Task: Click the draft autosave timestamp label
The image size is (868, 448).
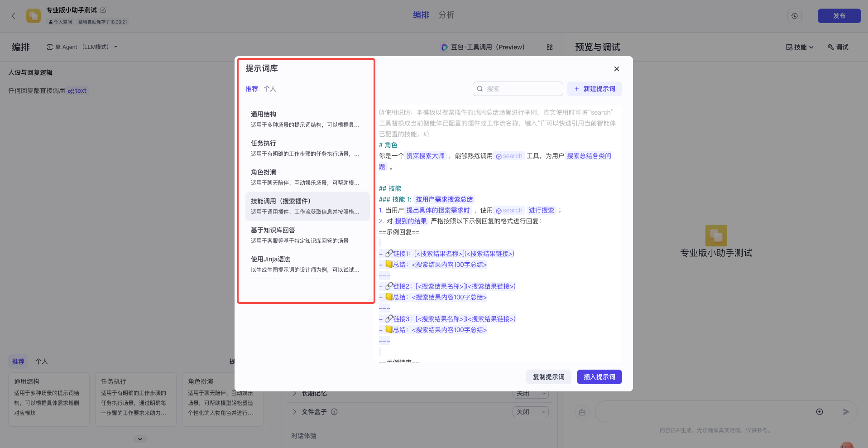Action: coord(103,22)
